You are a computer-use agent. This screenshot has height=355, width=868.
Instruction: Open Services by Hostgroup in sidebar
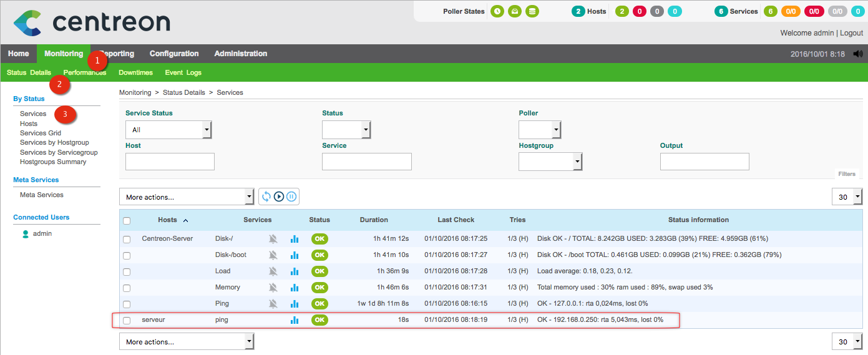[54, 143]
